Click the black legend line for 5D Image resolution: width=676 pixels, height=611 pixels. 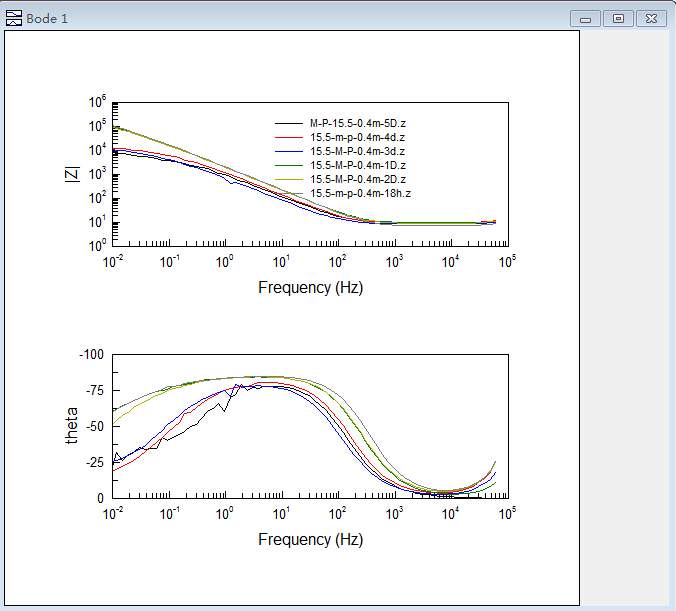[289, 124]
